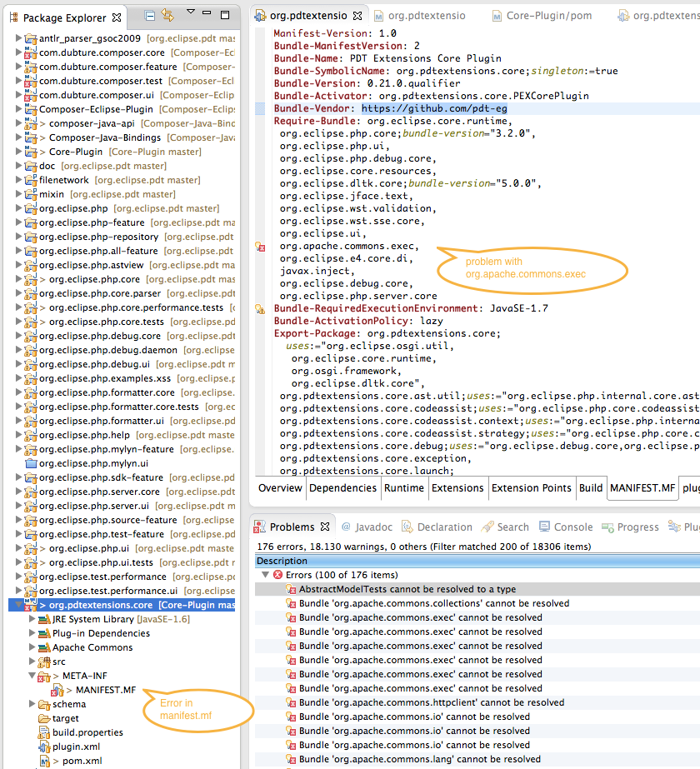Select org.eclipse.php.mylyn.ui closed project icon
700x769 pixels.
coord(31,463)
